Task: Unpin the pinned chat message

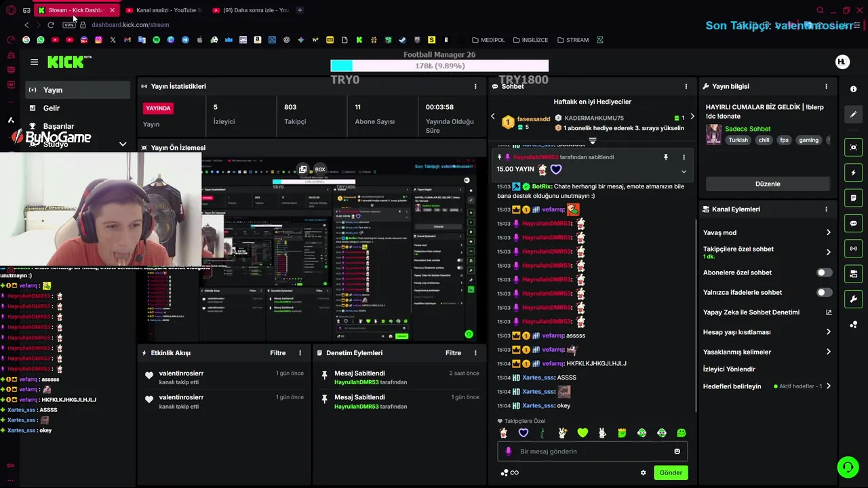Action: coord(665,157)
